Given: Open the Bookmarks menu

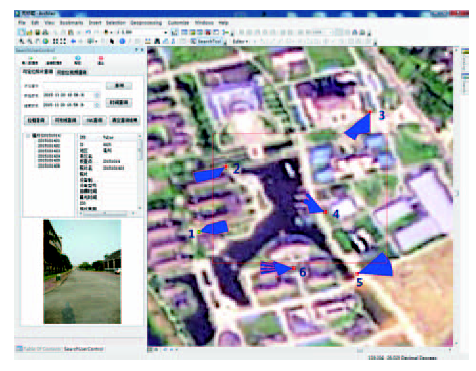Looking at the screenshot, I should coord(71,23).
